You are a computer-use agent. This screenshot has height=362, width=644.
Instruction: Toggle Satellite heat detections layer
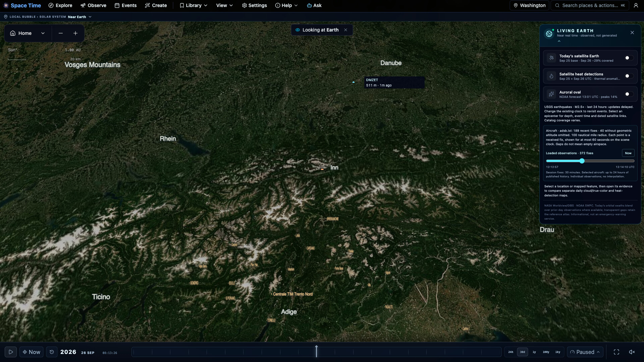(629, 76)
